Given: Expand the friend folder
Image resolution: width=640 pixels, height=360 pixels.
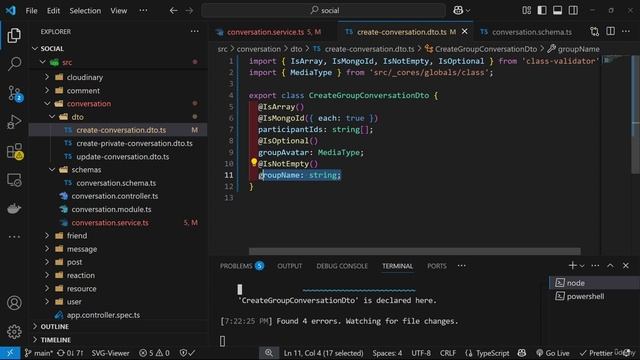Looking at the screenshot, I should tap(47, 236).
